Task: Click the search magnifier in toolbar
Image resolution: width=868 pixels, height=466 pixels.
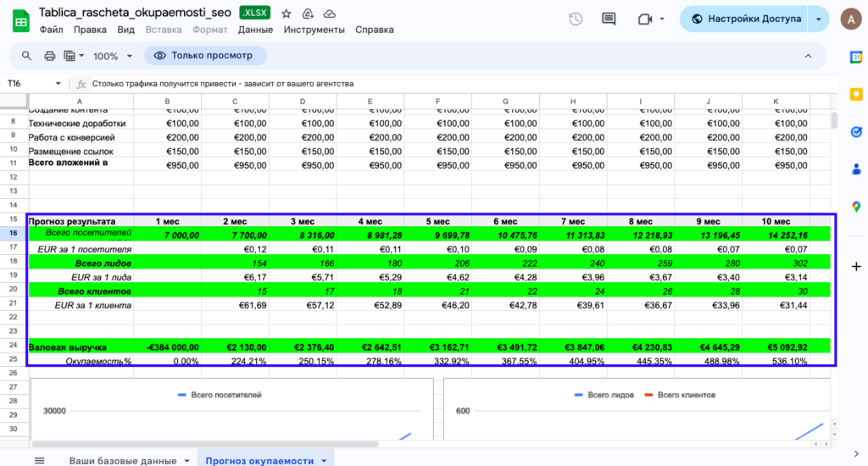Action: (26, 56)
